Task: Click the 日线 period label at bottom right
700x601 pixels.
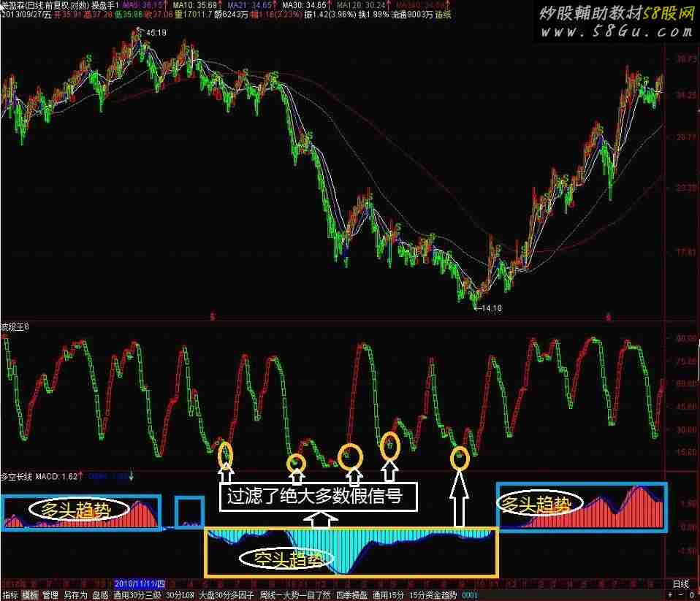Action: point(681,583)
